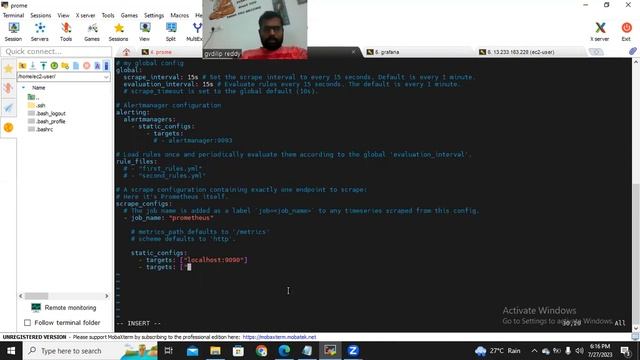Viewport: 640px width, 360px height.
Task: Select the .bash_logout file
Action: point(47,113)
